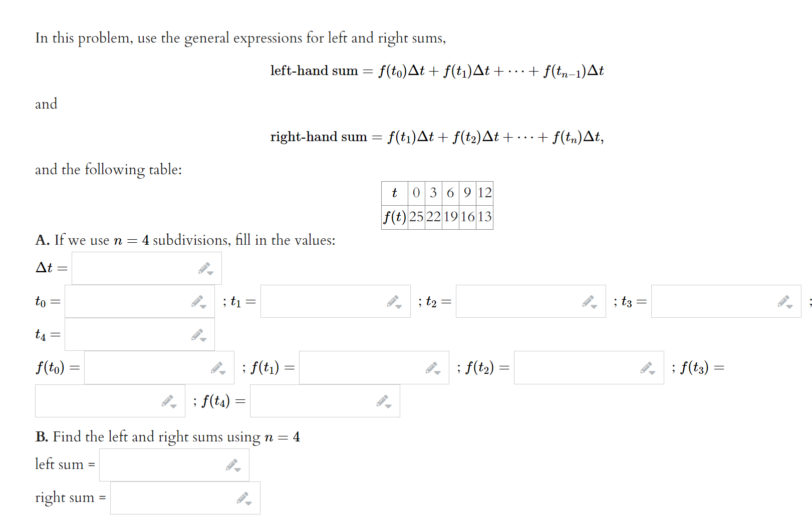Screen dimensions: 812x521
Task: Click inside the Δt answer box
Action: pos(135,269)
